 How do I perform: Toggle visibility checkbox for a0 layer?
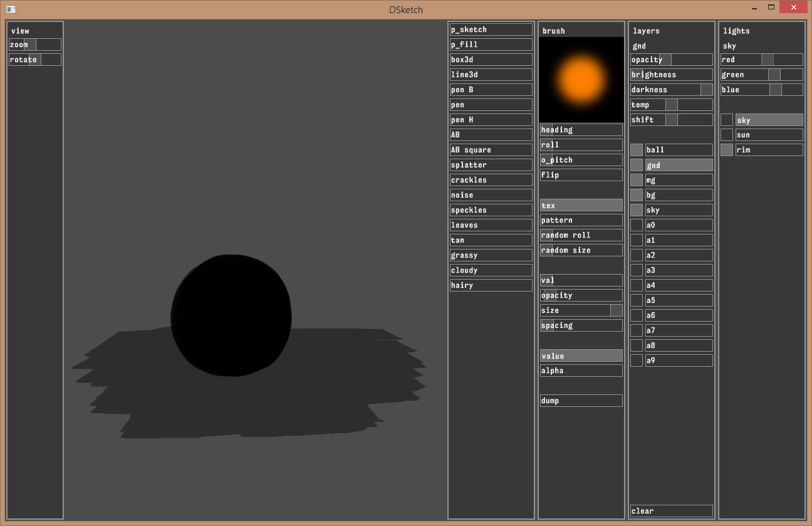(x=637, y=225)
